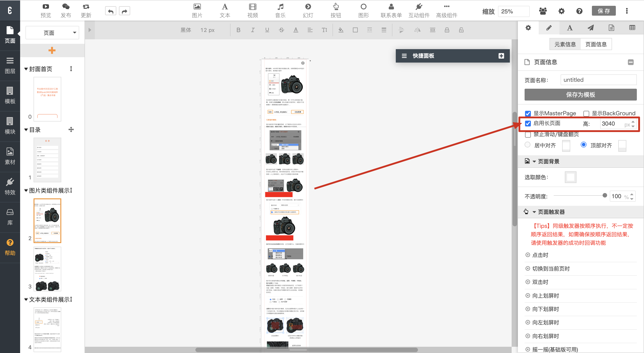The height and width of the screenshot is (353, 644).
Task: Enable the 显示BackGround checkbox
Action: tap(586, 114)
